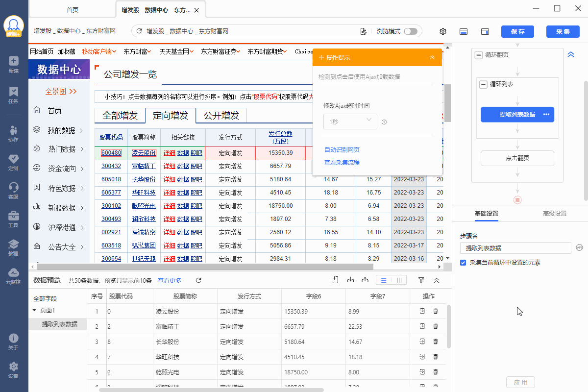This screenshot has width=588, height=392.
Task: Click the horizontal layout icon in toolbar
Action: pyautogui.click(x=464, y=31)
